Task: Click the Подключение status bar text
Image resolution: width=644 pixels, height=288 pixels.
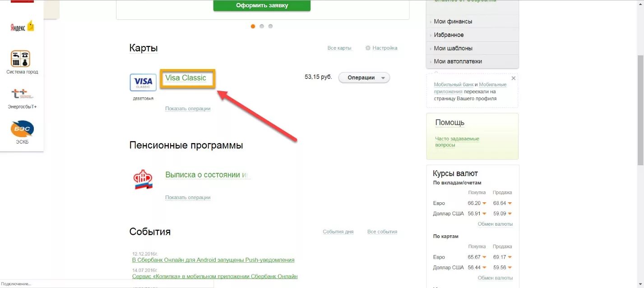Action: [x=16, y=284]
